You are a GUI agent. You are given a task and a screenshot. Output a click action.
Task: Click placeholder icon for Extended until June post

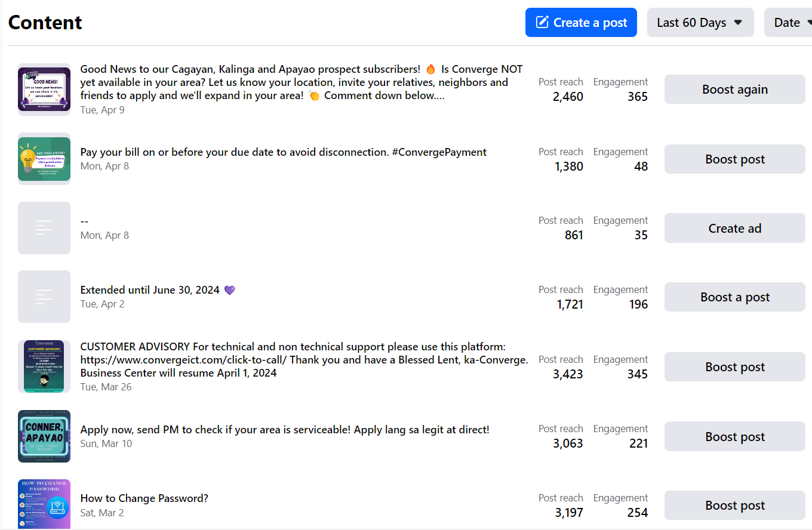[44, 297]
